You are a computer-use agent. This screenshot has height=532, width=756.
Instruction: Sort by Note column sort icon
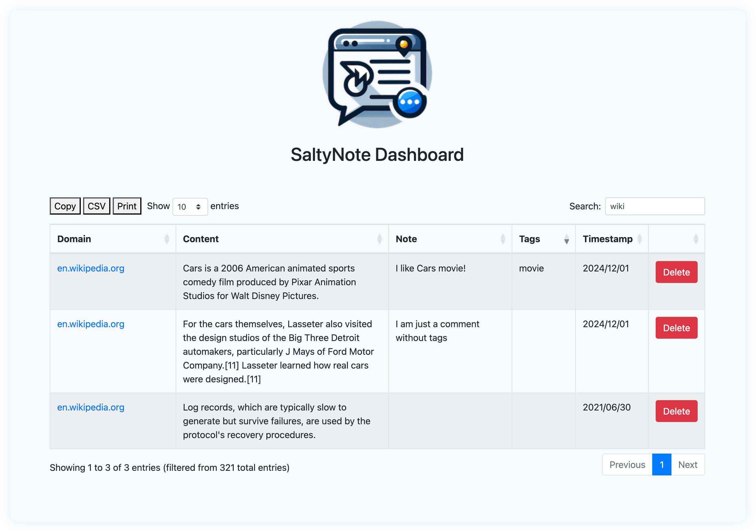(x=502, y=239)
